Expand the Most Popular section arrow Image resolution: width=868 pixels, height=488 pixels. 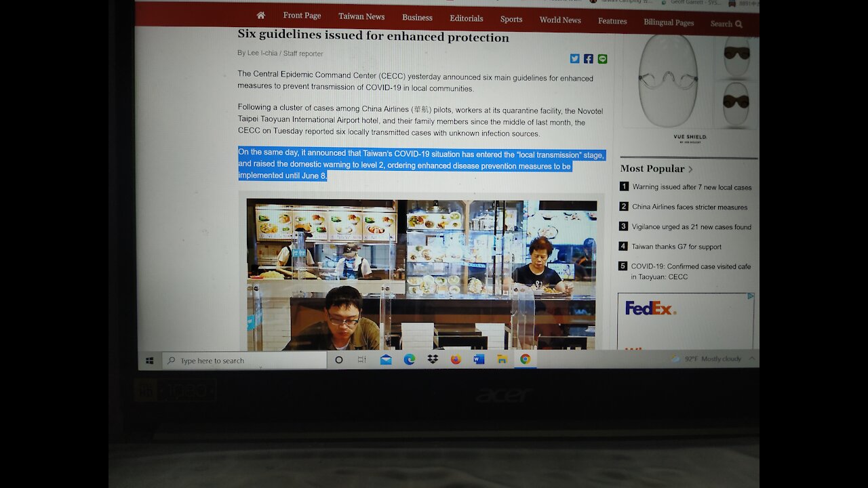691,169
